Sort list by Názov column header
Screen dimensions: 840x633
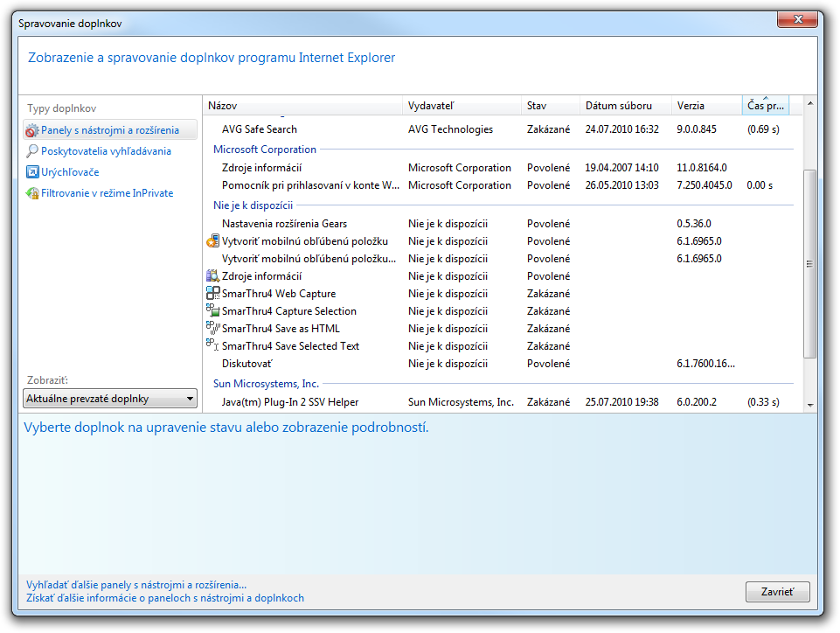(302, 106)
